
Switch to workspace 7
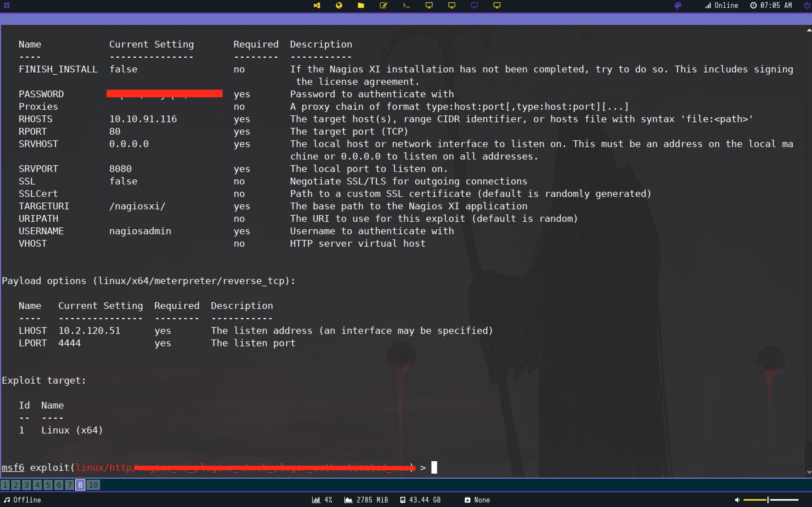click(x=69, y=485)
